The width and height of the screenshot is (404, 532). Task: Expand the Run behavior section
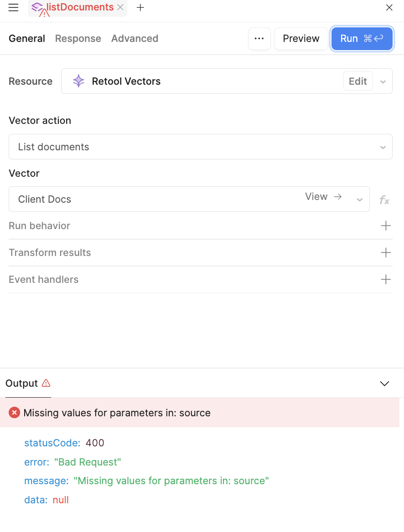point(201,225)
